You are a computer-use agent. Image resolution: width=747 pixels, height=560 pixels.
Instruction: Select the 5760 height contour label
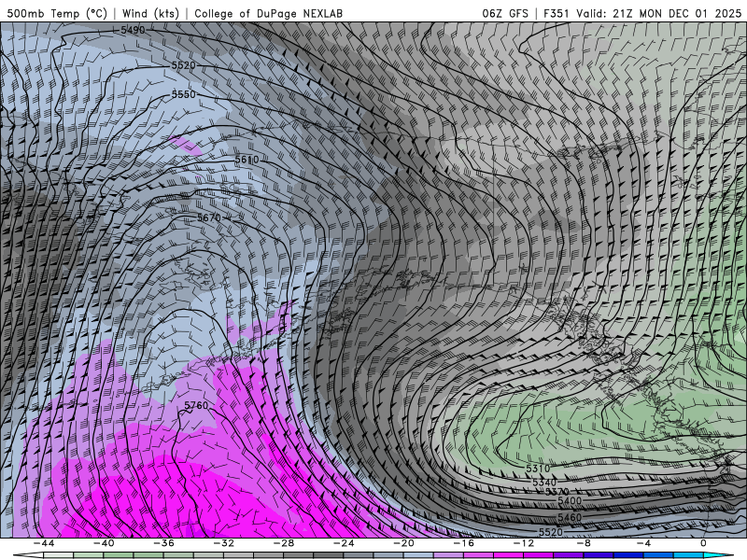point(196,405)
